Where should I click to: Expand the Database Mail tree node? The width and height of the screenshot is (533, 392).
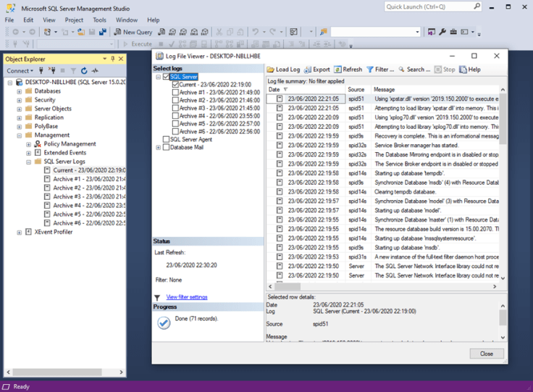(158, 147)
